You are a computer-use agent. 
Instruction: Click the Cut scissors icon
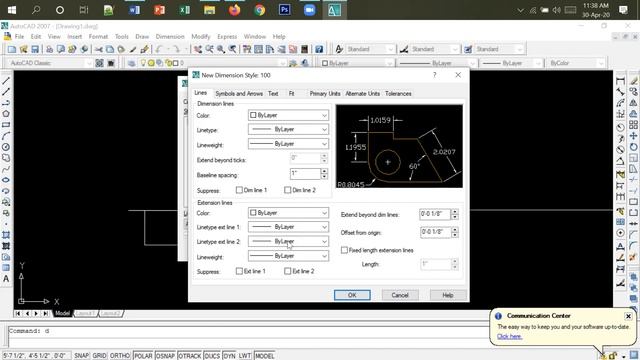pyautogui.click(x=98, y=49)
